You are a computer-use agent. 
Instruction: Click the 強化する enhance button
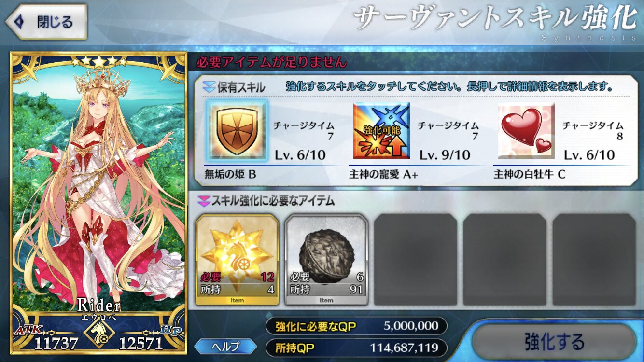pos(554,342)
